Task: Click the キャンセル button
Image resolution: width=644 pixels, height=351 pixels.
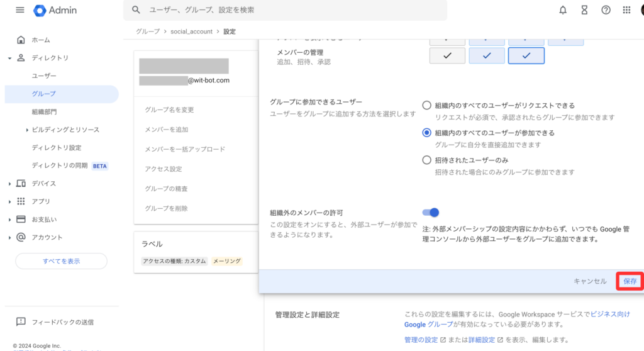Action: [590, 281]
